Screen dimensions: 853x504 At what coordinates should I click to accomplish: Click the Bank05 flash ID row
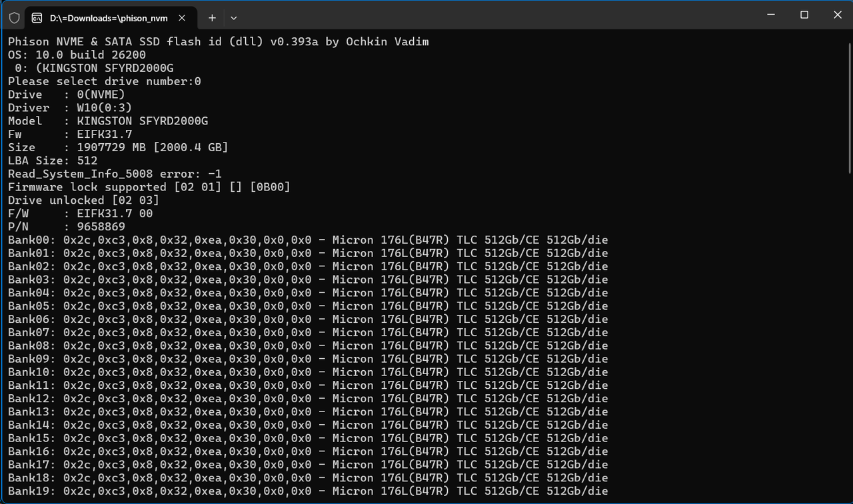tap(308, 306)
